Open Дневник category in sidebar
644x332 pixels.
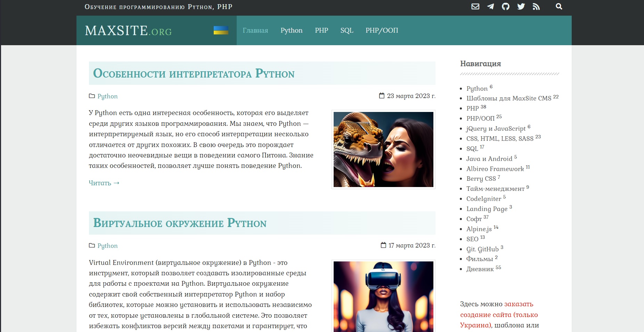tap(480, 269)
